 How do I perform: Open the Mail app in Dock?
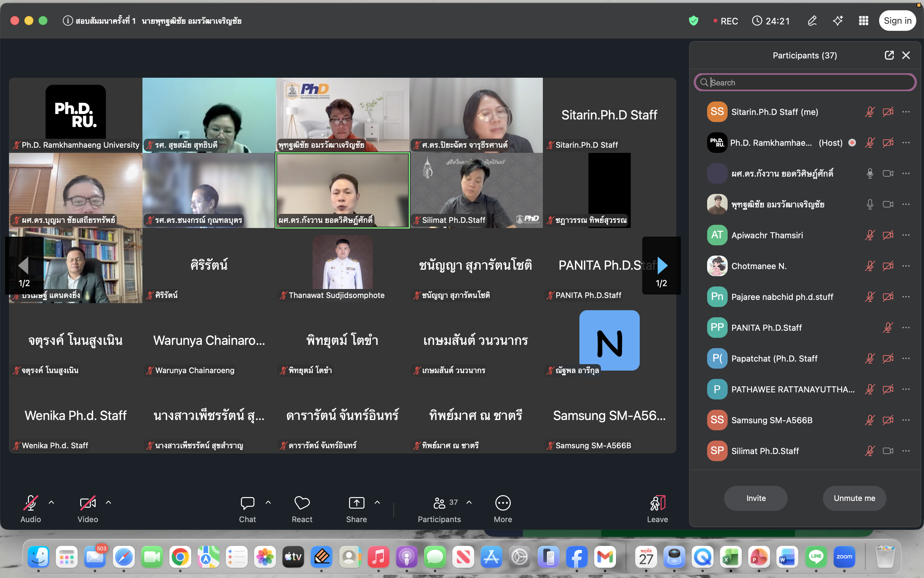tap(95, 557)
